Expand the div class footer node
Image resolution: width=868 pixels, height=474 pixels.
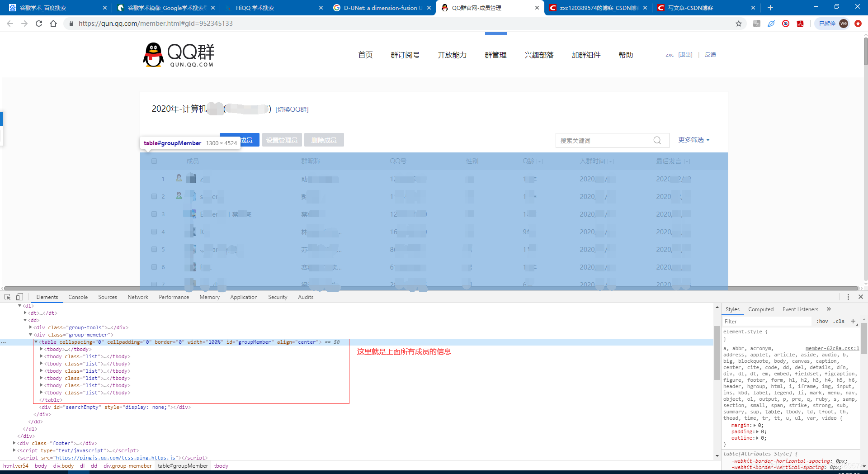point(14,443)
